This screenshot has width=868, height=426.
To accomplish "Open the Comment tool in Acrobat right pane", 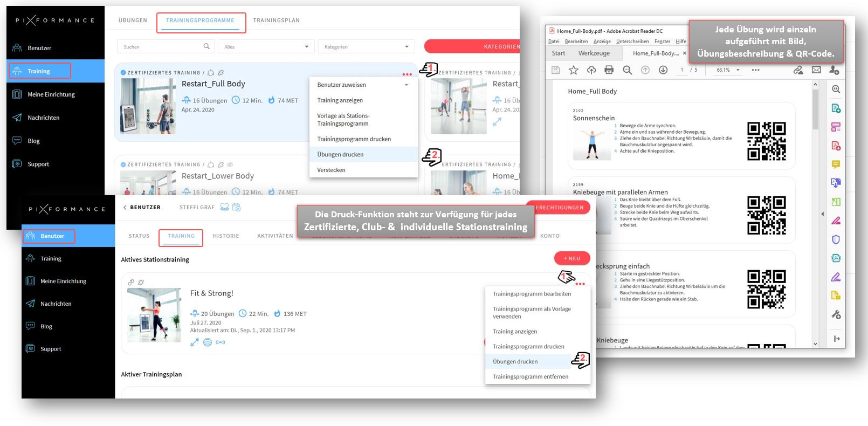I will pos(836,164).
